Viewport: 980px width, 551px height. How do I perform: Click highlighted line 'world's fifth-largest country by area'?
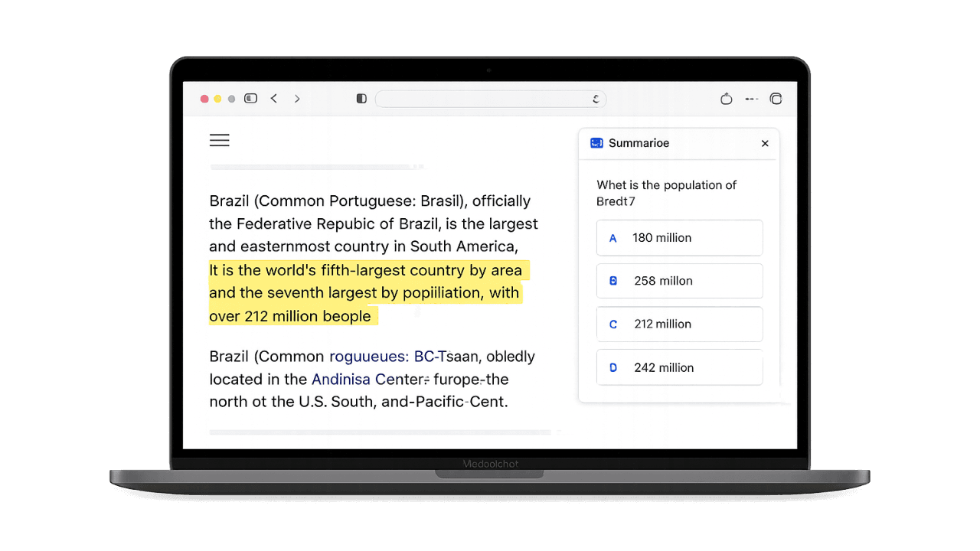tap(394, 270)
